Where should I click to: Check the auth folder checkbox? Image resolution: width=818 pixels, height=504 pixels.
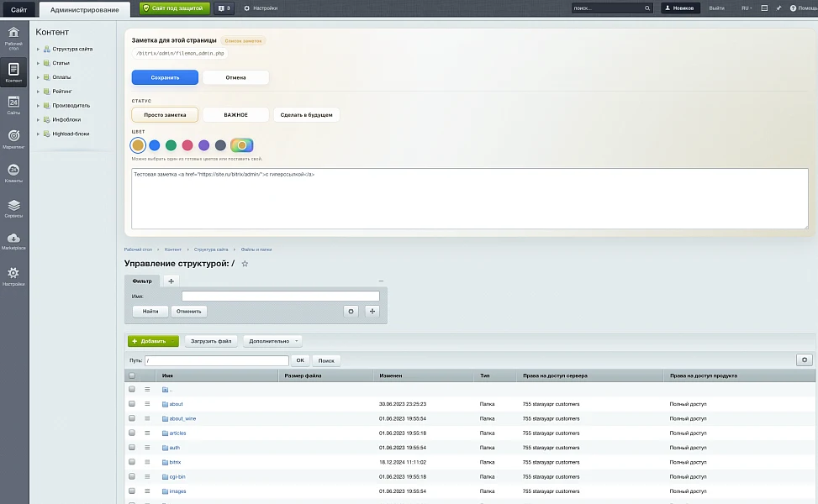[132, 448]
